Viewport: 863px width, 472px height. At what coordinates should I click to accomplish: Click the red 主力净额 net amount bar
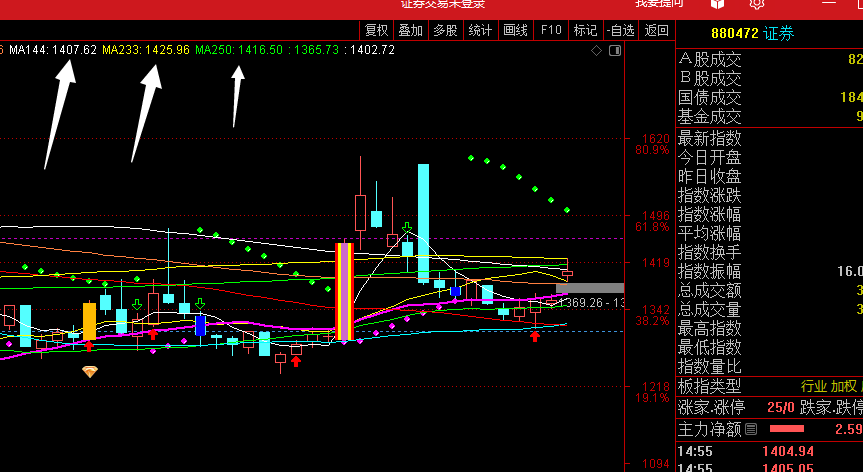tap(786, 429)
